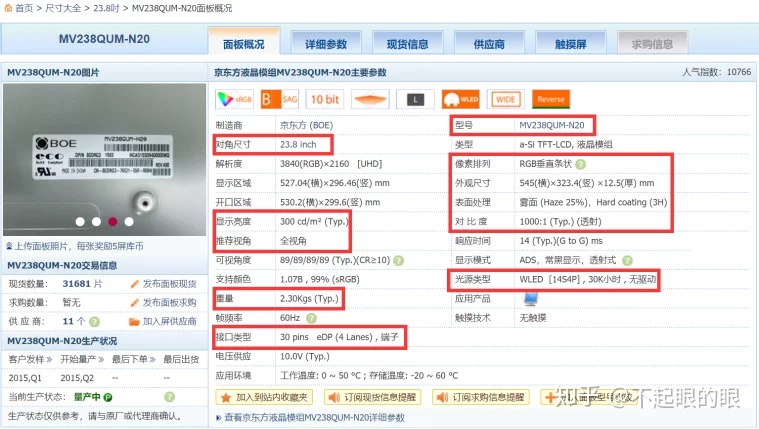Image resolution: width=759 pixels, height=429 pixels.
Task: Click the L landscape feature icon
Action: [x=415, y=99]
